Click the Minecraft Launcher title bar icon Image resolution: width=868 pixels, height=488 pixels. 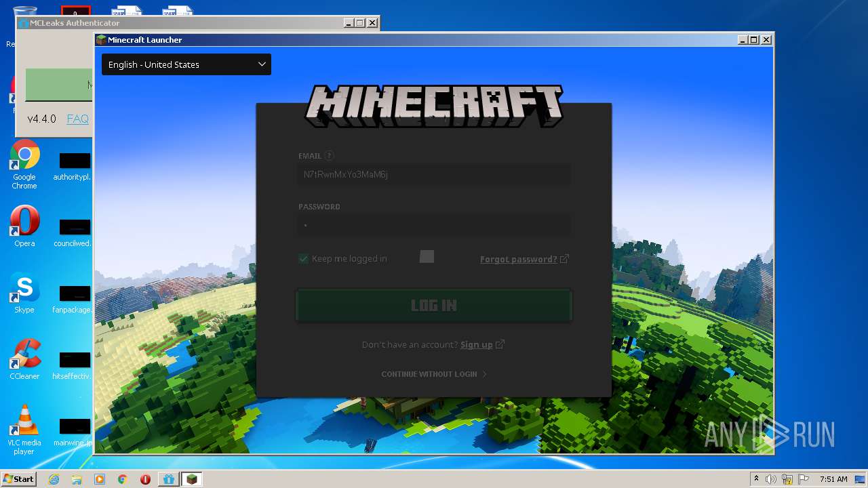point(101,40)
